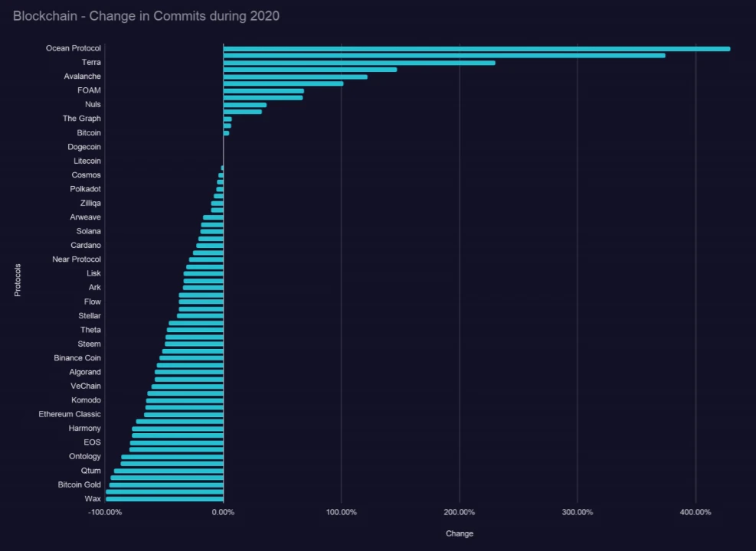Click the Nuls bar in the chart
This screenshot has width=756, height=551.
[x=245, y=105]
